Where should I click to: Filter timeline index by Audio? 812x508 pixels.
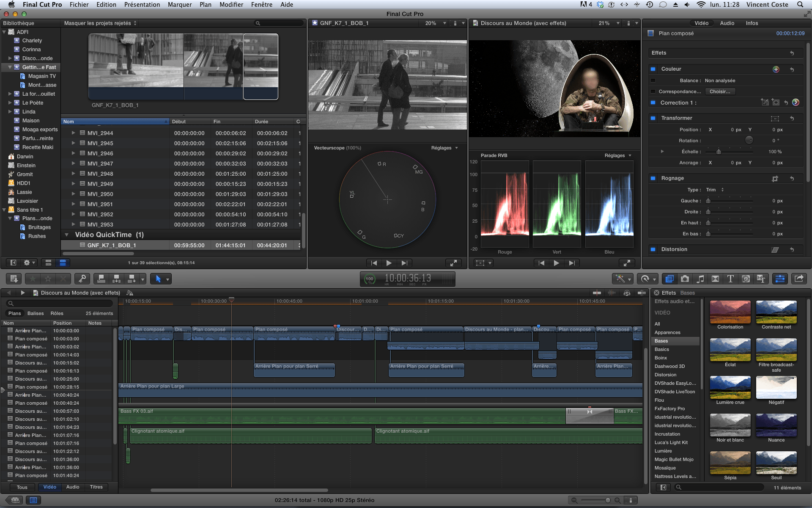(73, 487)
